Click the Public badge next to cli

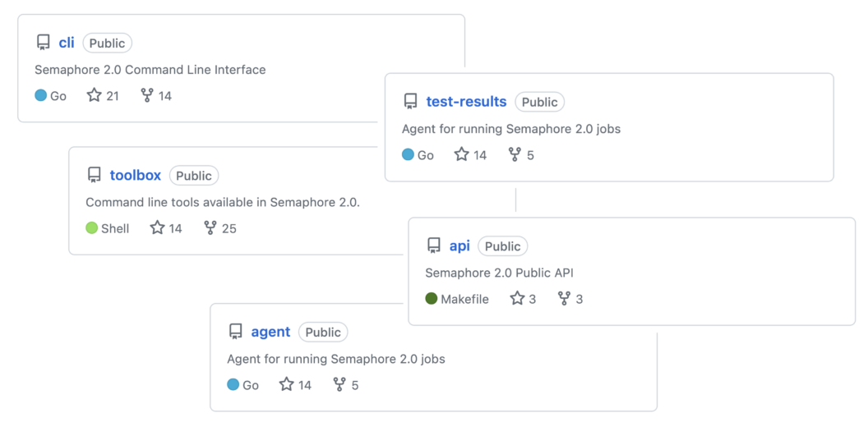click(x=108, y=44)
